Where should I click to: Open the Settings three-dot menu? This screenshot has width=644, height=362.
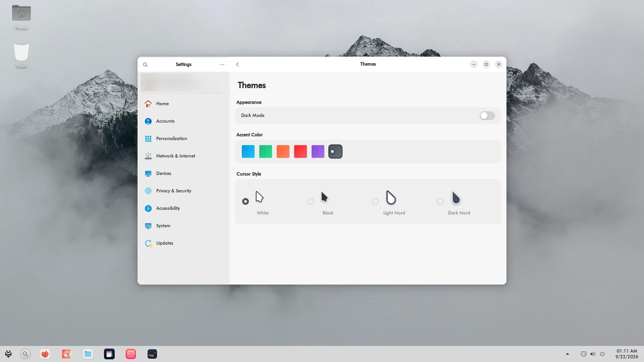tap(222, 65)
